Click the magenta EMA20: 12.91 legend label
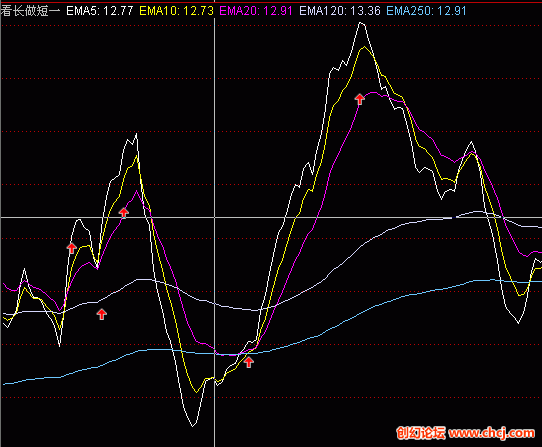This screenshot has height=447, width=542. 256,11
